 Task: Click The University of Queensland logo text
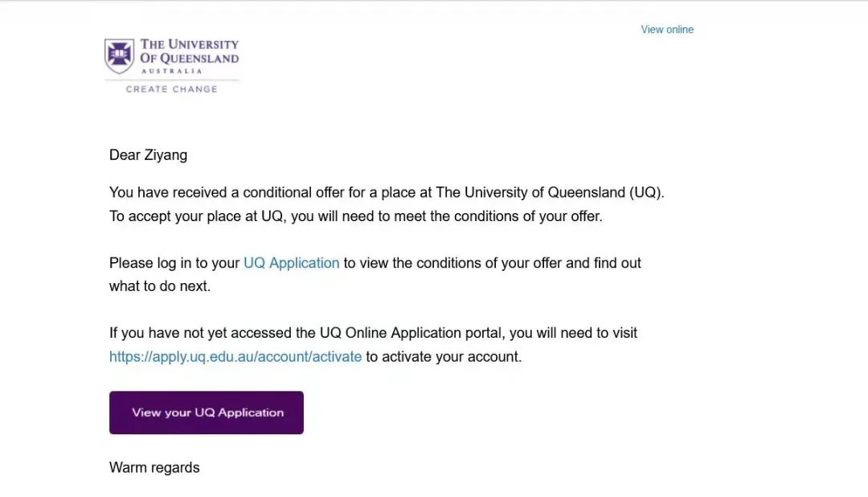point(190,51)
